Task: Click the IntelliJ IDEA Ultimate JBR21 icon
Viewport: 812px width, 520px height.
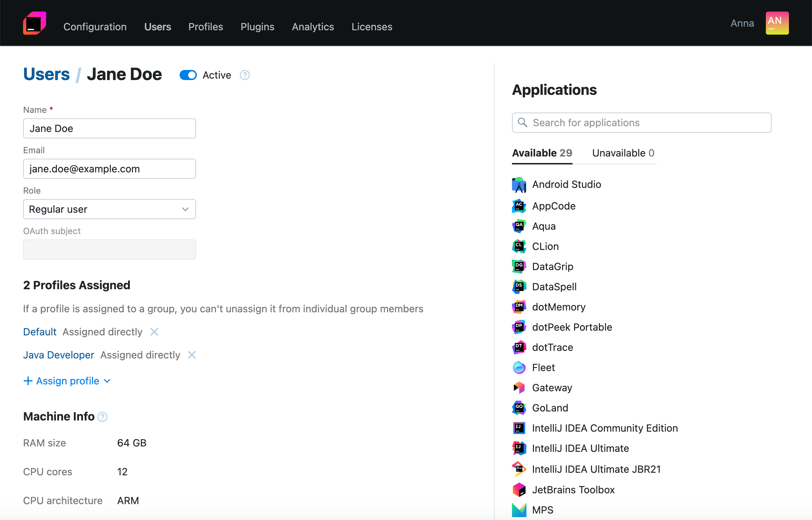Action: coord(519,469)
